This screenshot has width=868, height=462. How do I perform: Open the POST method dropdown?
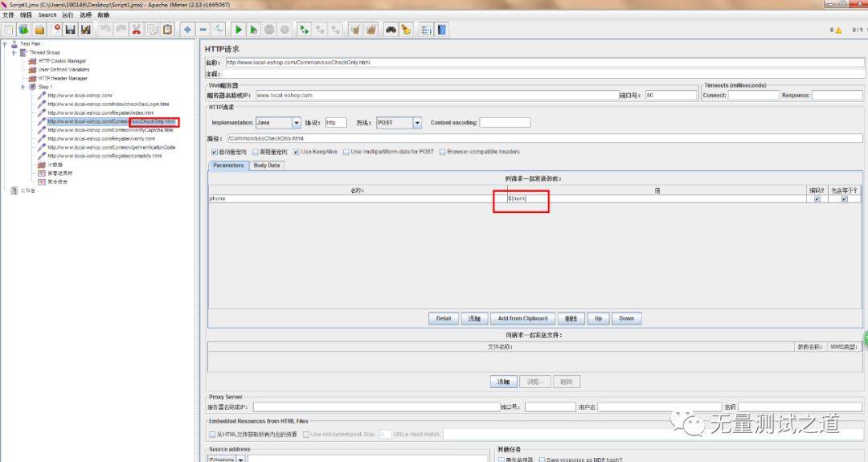click(x=417, y=123)
